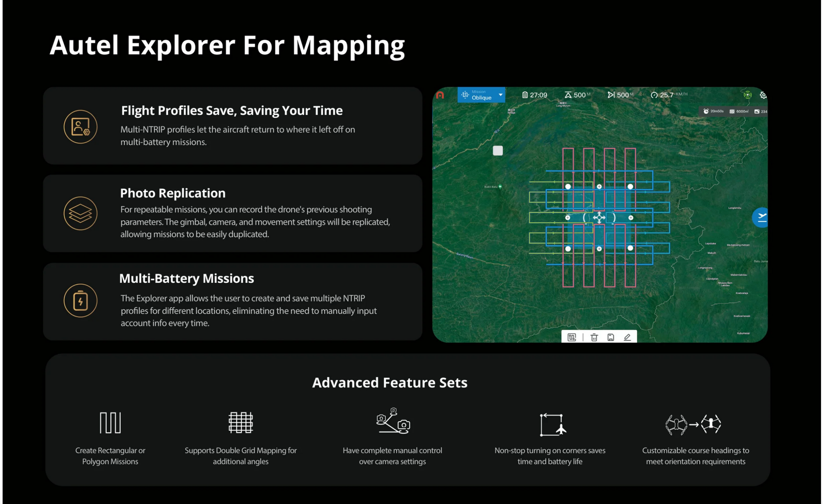823x504 pixels.
Task: Click the Photo Replication layers icon
Action: point(80,213)
